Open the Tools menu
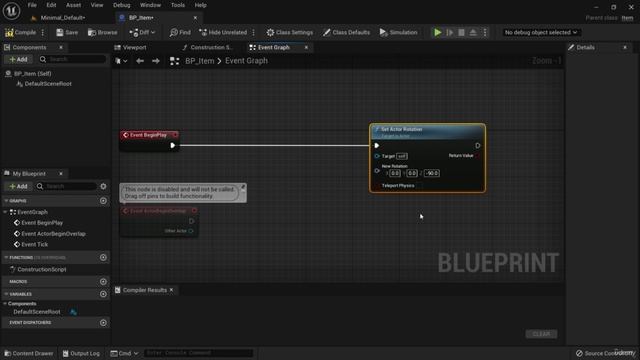This screenshot has height=360, width=640. coord(178,5)
